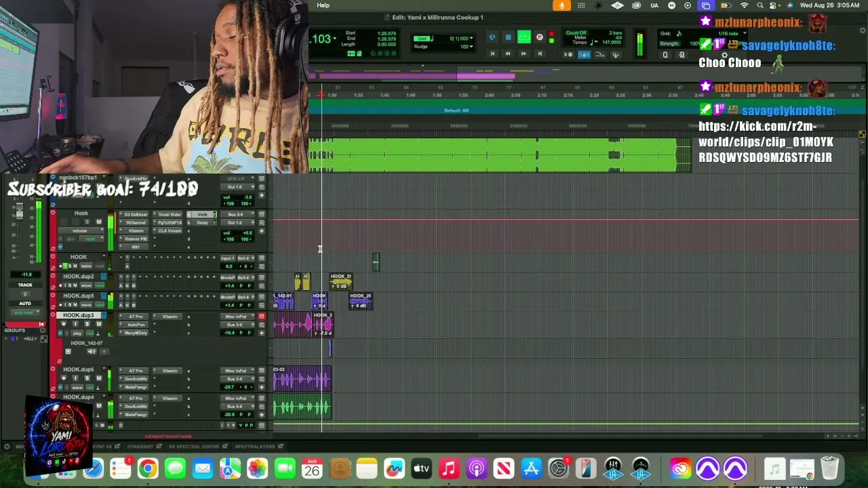Record-enable the HOOK.dup3 track
This screenshot has width=868, height=488.
(x=64, y=325)
